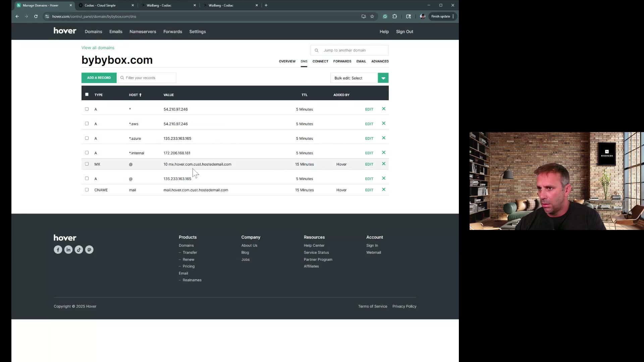
Task: Open Hover's TikTok icon in footer
Action: (x=78, y=249)
